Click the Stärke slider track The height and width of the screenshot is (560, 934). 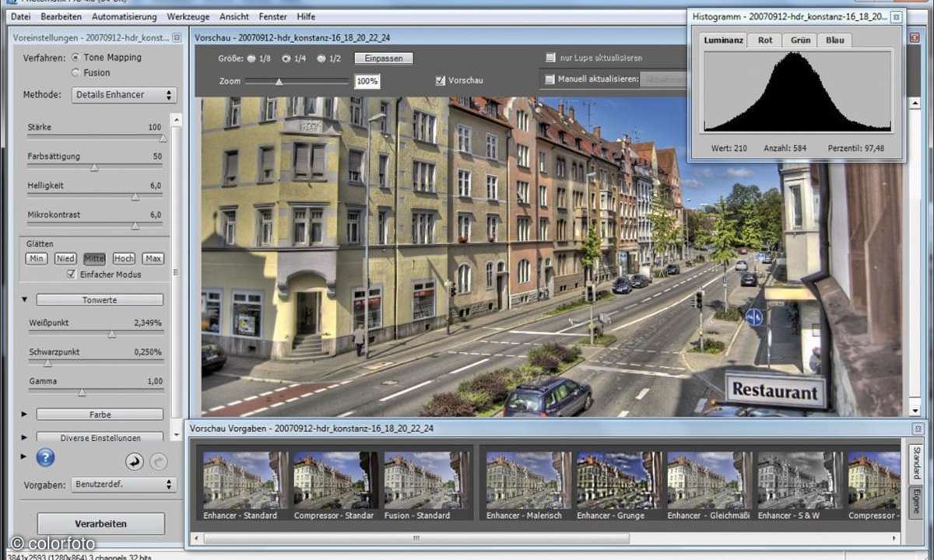click(x=96, y=138)
